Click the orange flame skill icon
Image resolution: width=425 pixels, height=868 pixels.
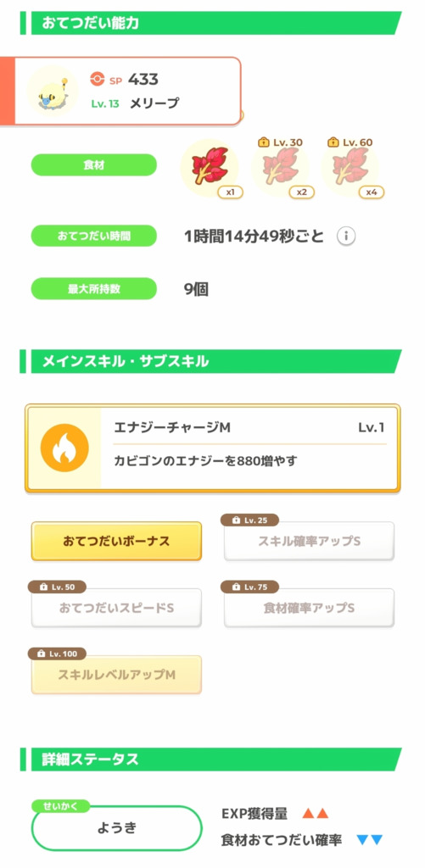click(64, 448)
